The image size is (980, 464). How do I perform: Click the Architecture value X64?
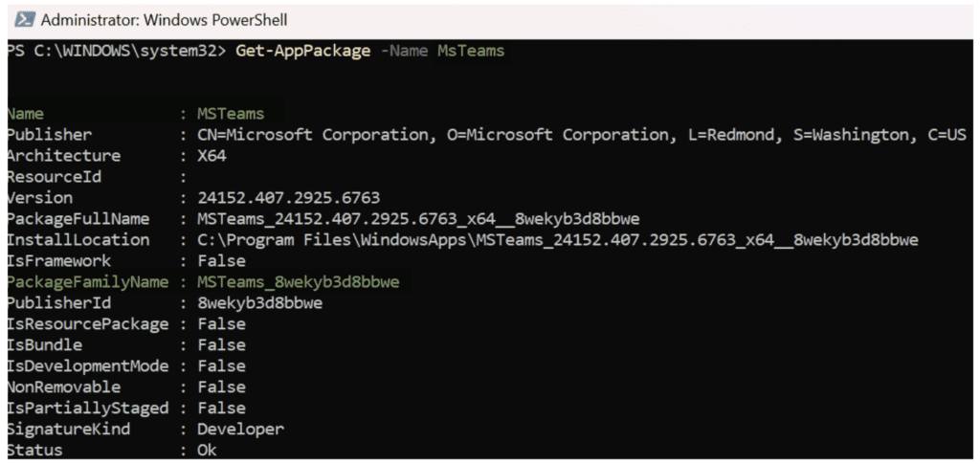[212, 156]
